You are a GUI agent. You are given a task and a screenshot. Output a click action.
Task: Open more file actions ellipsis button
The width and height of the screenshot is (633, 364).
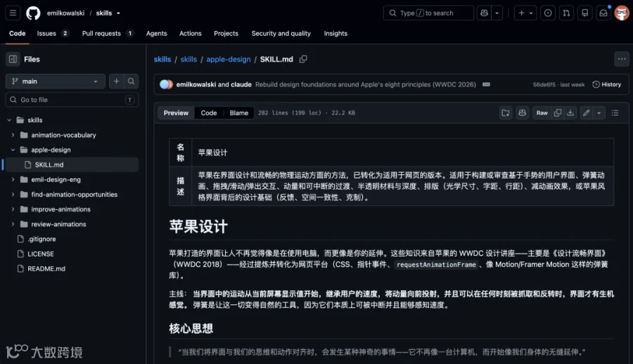[x=622, y=59]
